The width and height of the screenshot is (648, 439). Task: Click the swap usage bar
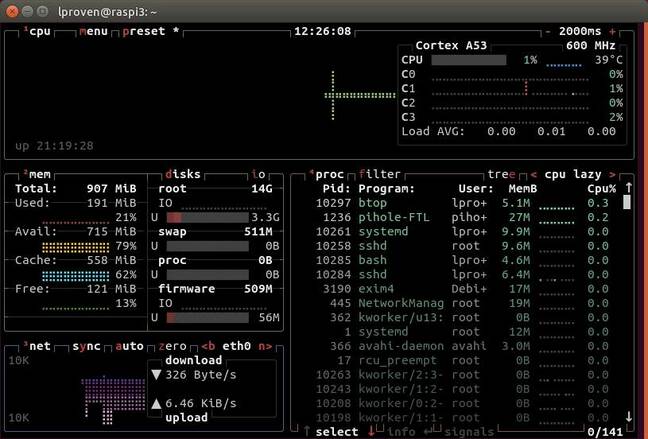coord(207,246)
